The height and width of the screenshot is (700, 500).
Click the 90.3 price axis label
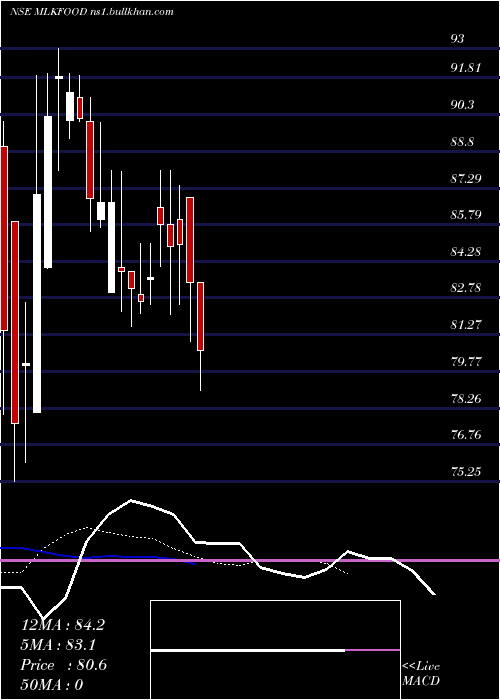coord(463,105)
